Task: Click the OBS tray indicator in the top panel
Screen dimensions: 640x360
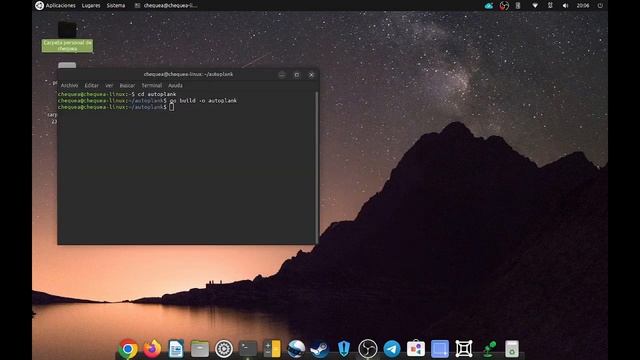Action: (504, 6)
